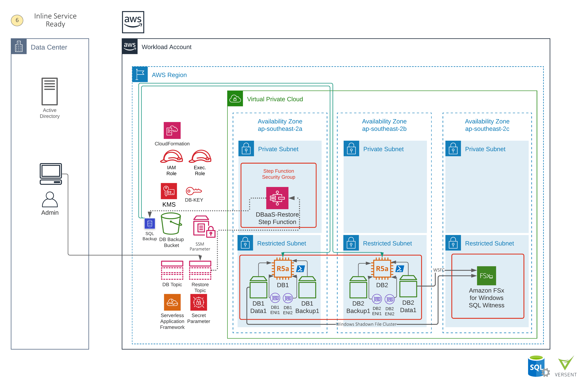The height and width of the screenshot is (388, 588).
Task: Select the Amazon FSx icon
Action: [x=486, y=276]
